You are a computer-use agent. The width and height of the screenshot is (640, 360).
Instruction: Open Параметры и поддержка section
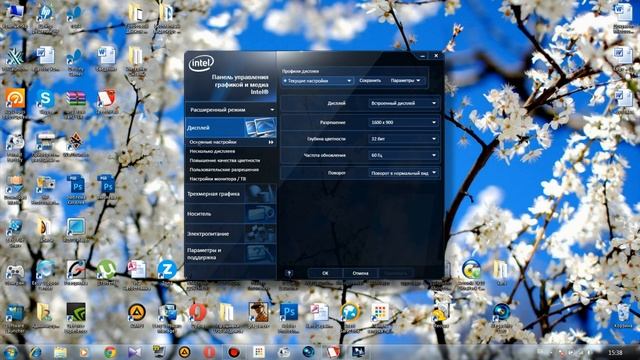click(x=231, y=253)
